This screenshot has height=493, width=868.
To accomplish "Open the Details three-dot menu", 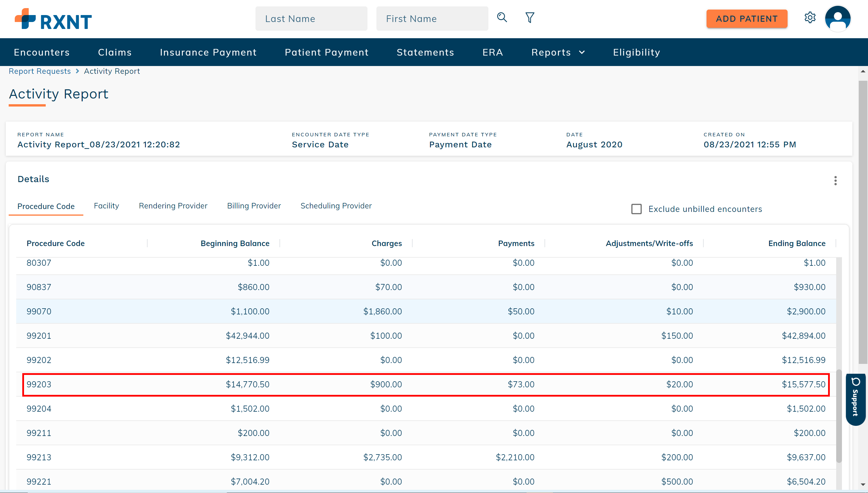I will (835, 180).
